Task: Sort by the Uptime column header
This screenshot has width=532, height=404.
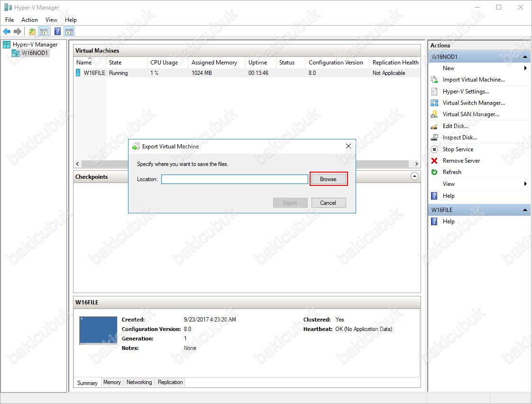Action: pyautogui.click(x=261, y=63)
